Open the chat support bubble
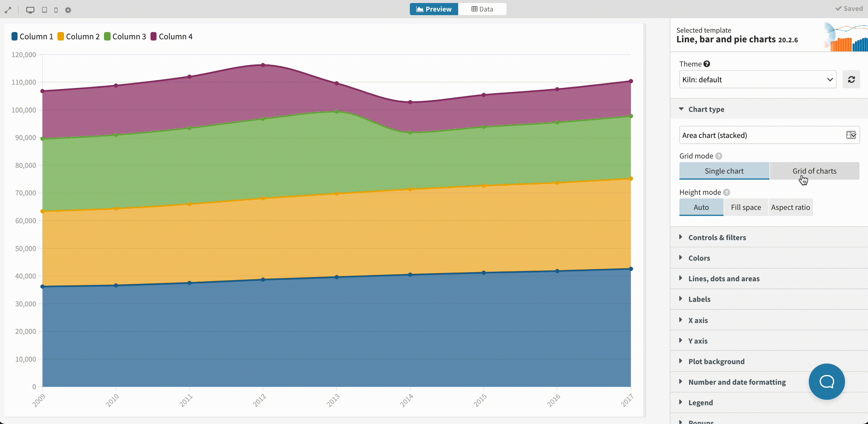The width and height of the screenshot is (868, 424). click(x=827, y=382)
